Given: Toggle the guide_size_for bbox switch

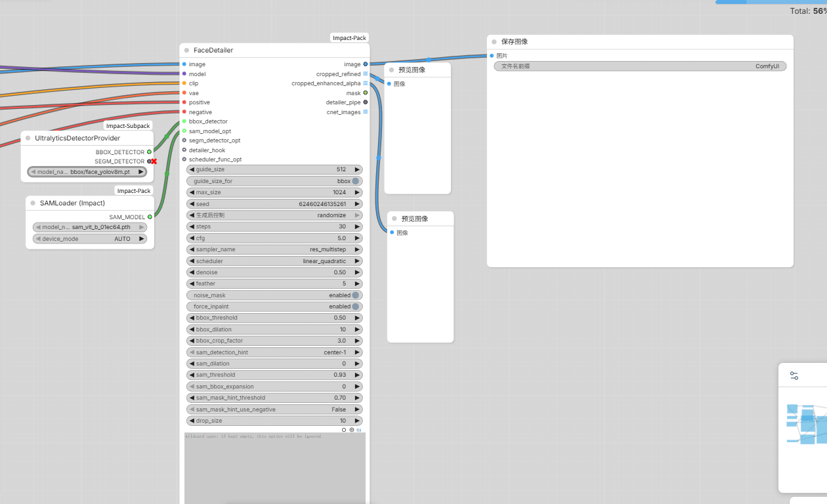Looking at the screenshot, I should click(355, 181).
